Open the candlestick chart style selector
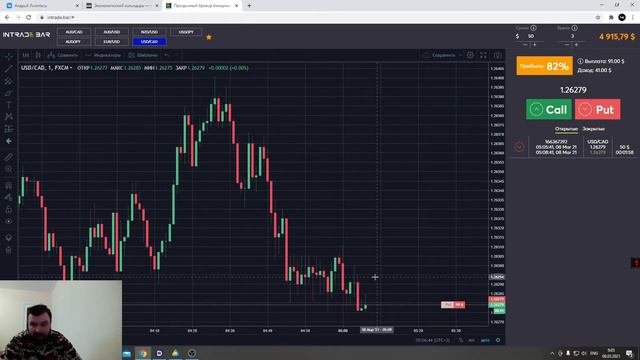Screen dimensions: 640x360 [38, 55]
